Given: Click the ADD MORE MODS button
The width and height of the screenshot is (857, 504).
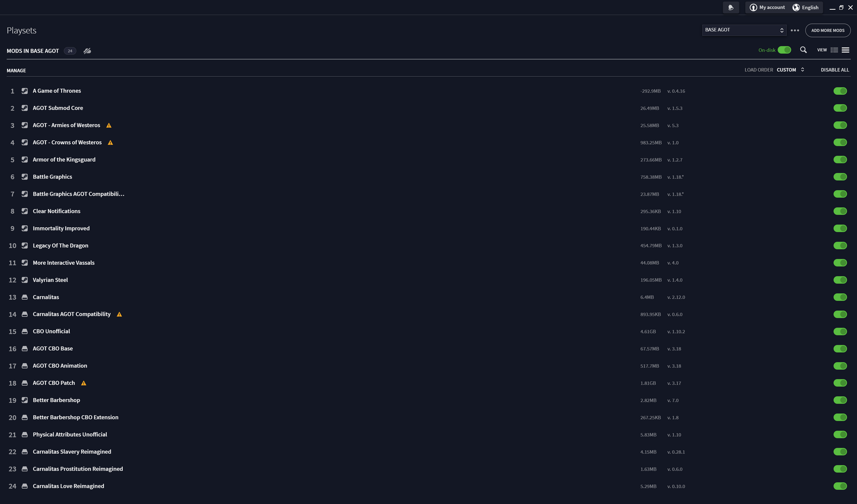Looking at the screenshot, I should (828, 30).
